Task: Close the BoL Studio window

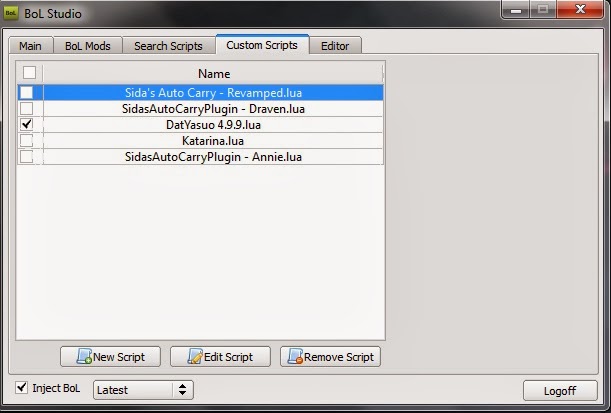Action: (x=580, y=9)
